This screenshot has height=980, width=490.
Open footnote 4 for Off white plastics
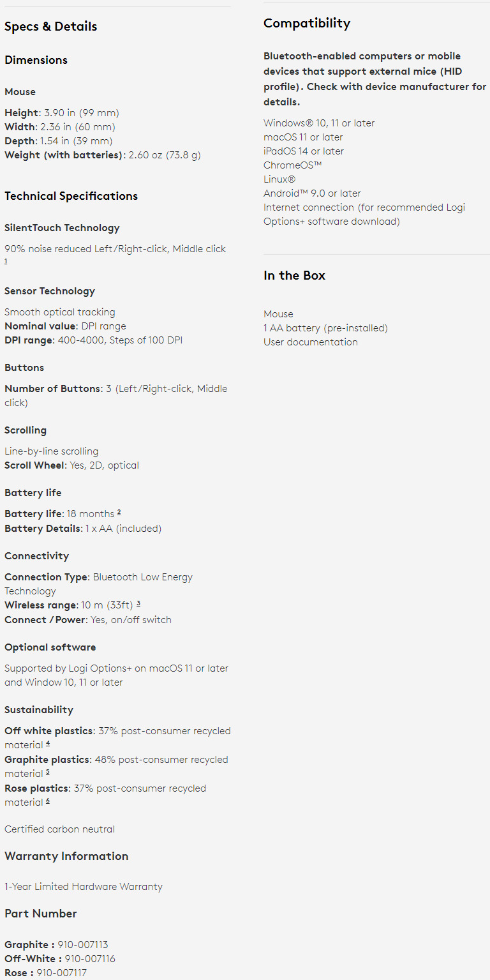48,744
